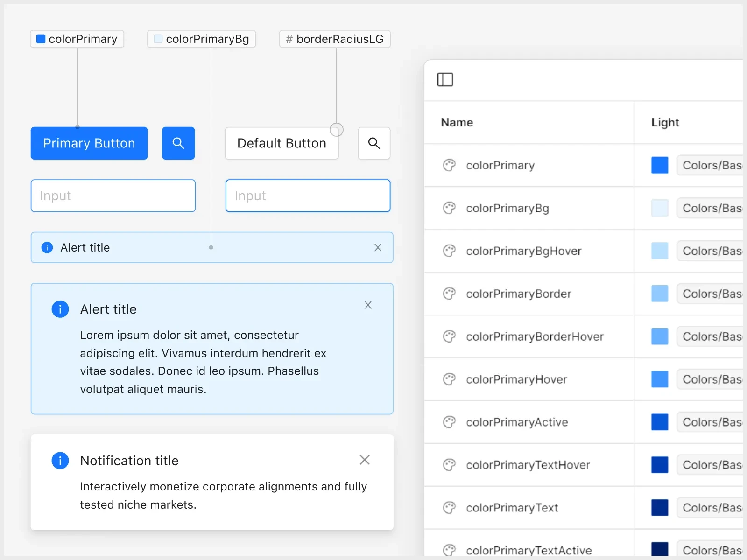Select the colorPrimaryBg token chip

pos(201,39)
